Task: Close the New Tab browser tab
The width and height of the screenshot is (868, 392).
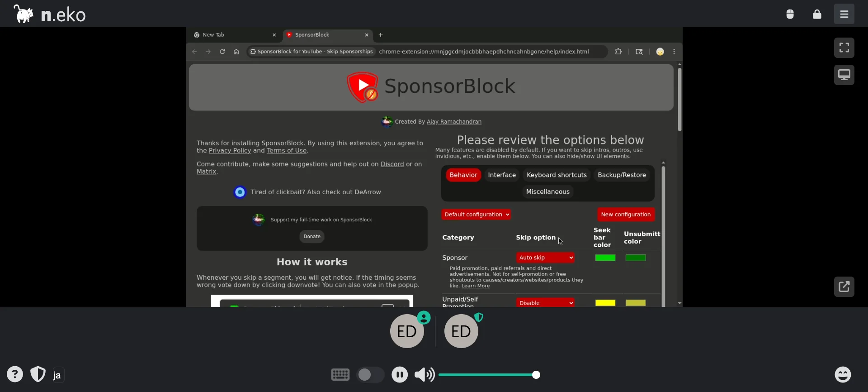Action: tap(274, 35)
